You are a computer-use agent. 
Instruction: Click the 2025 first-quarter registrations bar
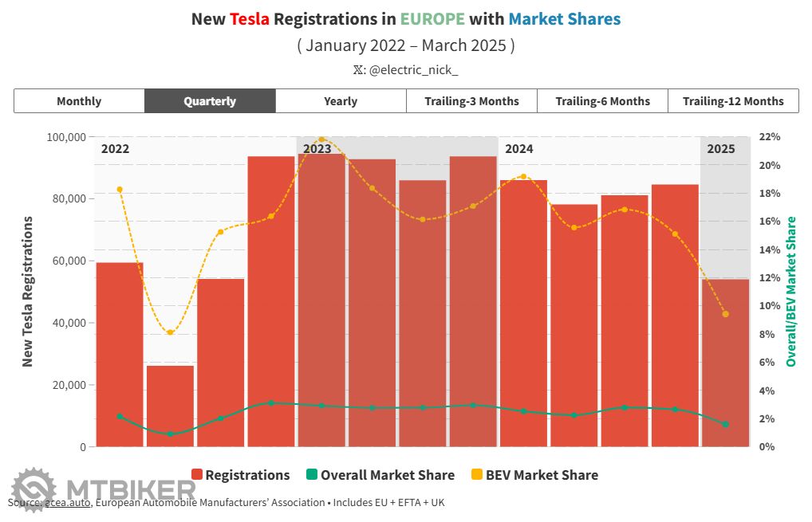tap(725, 363)
